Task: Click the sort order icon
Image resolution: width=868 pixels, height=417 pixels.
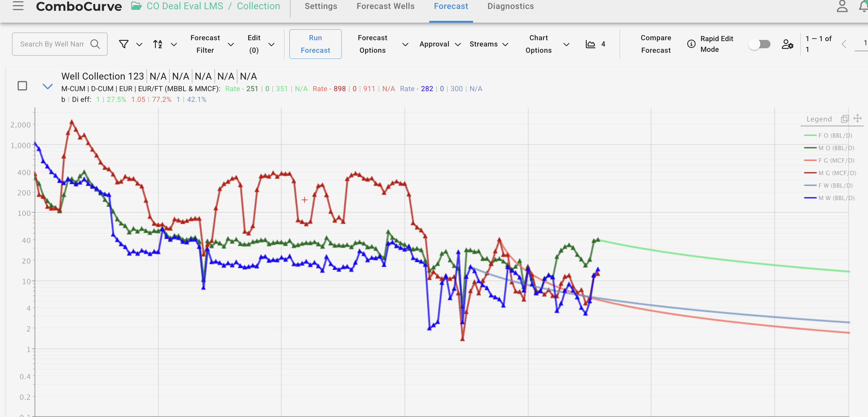Action: [158, 44]
